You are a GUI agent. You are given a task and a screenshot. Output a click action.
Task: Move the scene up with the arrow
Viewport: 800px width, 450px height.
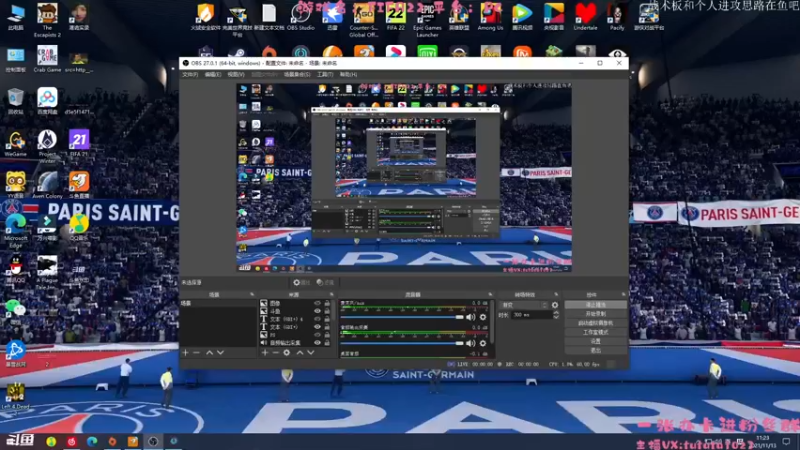(209, 353)
